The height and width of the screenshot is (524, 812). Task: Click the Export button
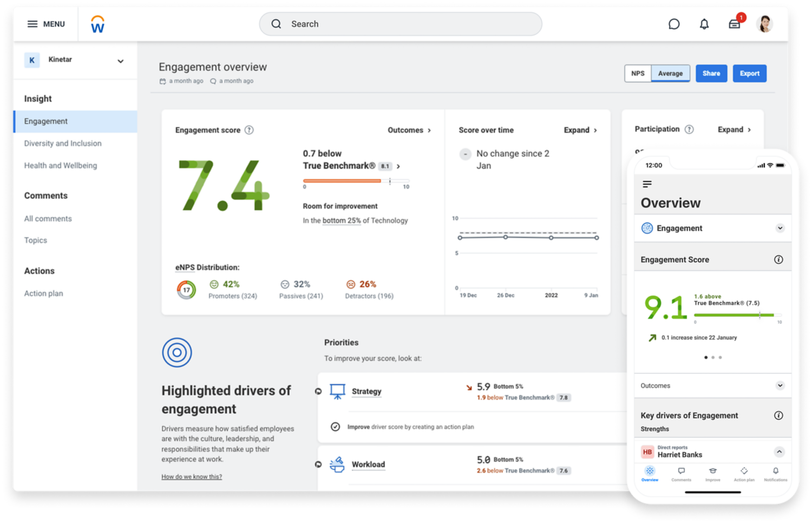coord(750,73)
